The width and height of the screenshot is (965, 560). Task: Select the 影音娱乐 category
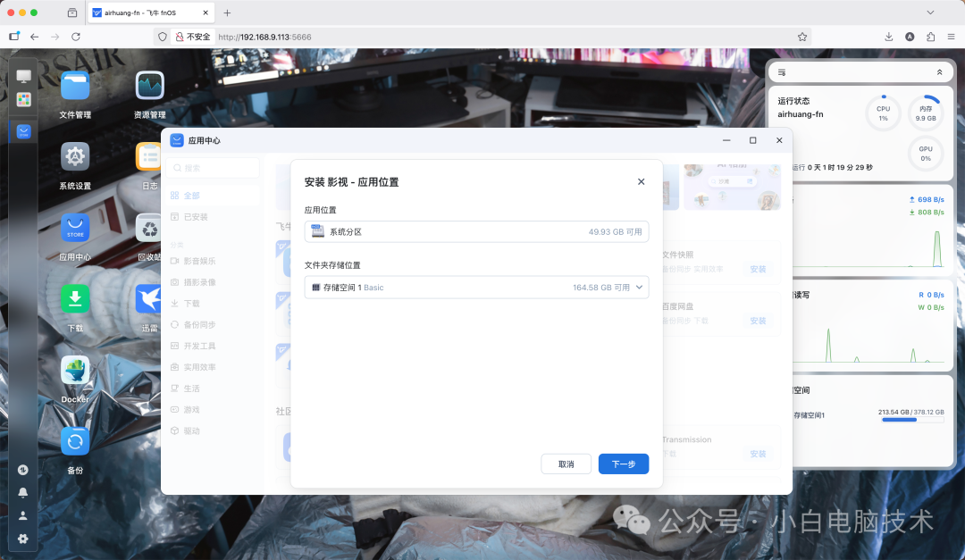click(213, 261)
